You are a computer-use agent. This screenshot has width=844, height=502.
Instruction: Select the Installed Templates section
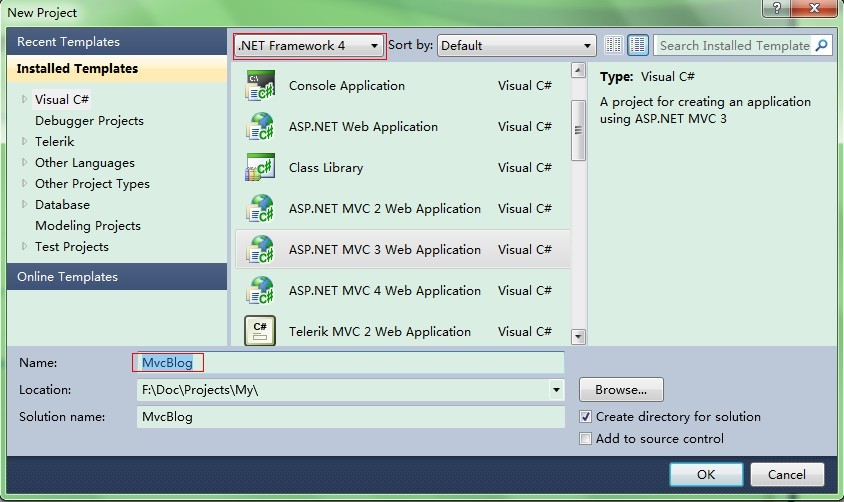[117, 68]
